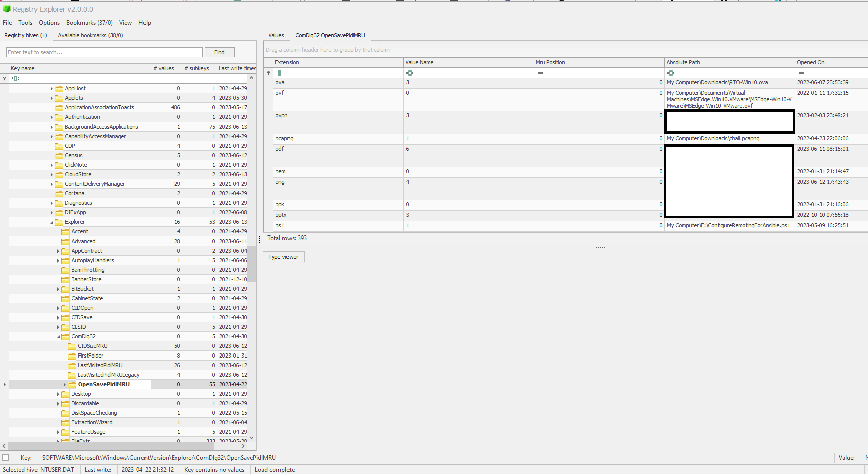
Task: Click the Registry Explorer app logo icon
Action: point(7,9)
